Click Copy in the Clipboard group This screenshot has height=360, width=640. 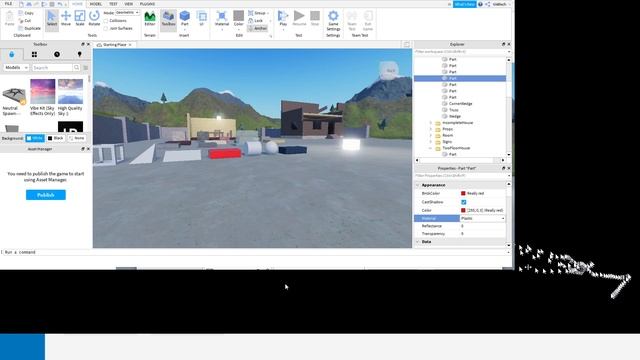(x=26, y=13)
